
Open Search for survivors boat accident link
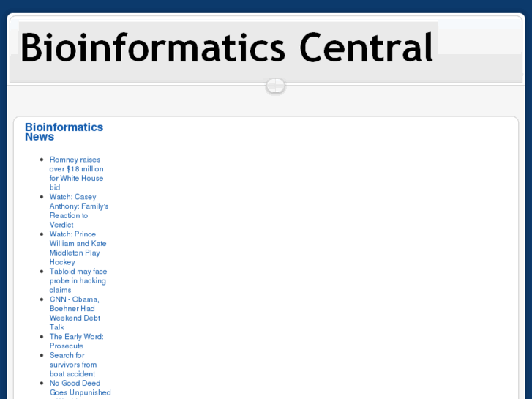73,365
